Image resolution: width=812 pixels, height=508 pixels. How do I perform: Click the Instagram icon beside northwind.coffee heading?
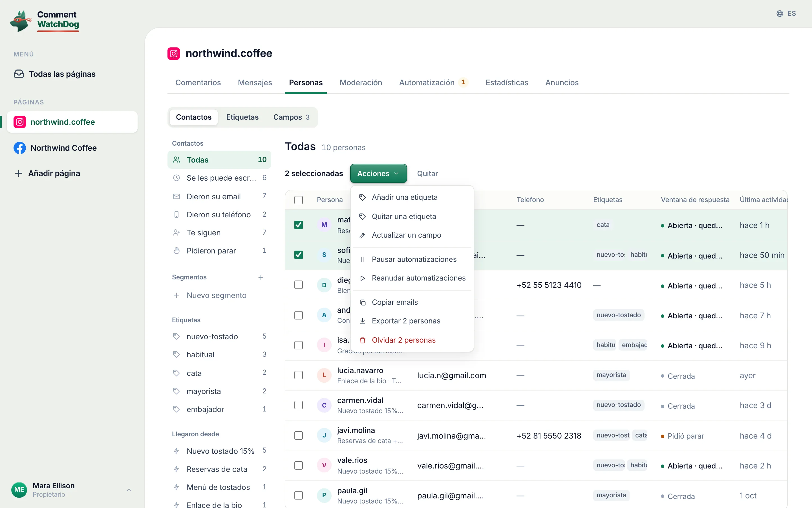pos(173,53)
